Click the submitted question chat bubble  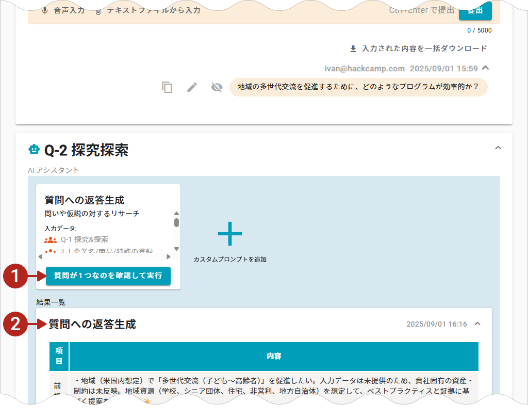click(358, 87)
